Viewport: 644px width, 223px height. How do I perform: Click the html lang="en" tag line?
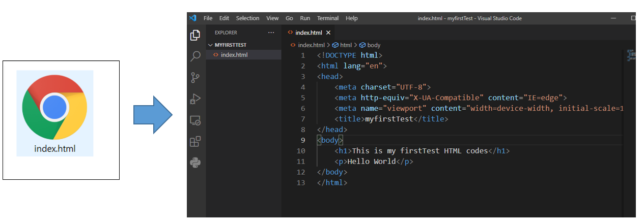pos(352,66)
